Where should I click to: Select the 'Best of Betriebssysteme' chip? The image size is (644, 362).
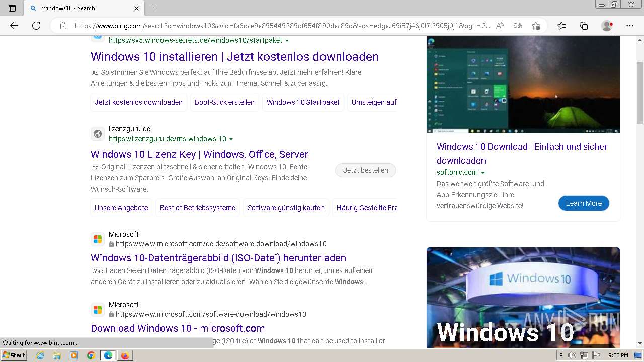pyautogui.click(x=198, y=208)
